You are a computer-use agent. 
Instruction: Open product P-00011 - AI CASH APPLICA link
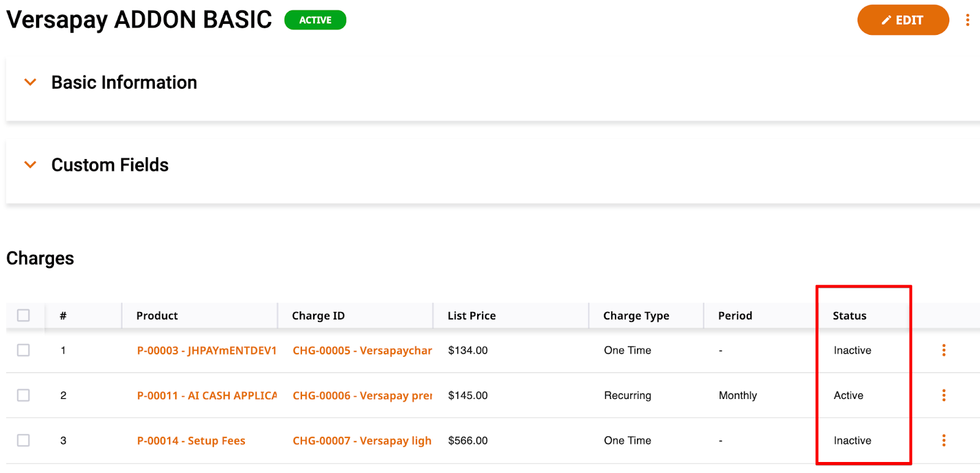tap(206, 396)
